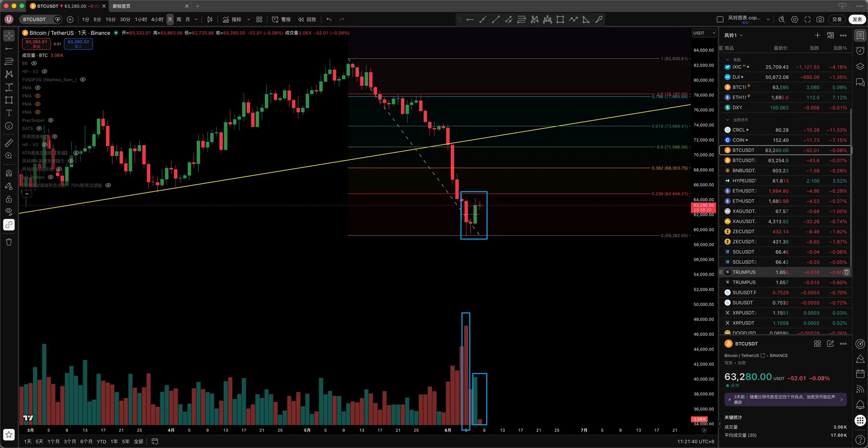Open the news headline about 比特币跌至近四个月低点

786,400
